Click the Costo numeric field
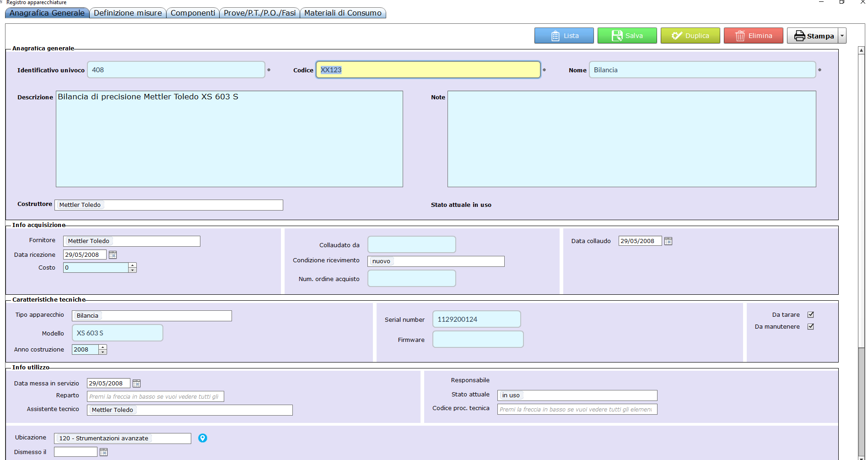 pos(96,267)
